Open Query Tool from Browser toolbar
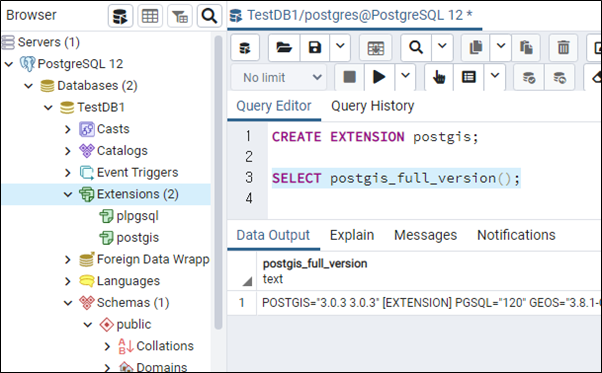Image resolution: width=602 pixels, height=373 pixels. 120,16
